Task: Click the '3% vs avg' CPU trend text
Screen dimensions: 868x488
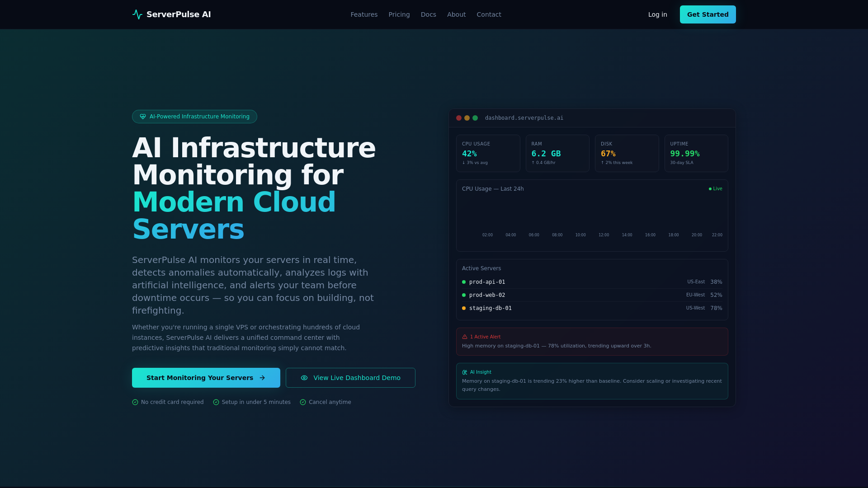Action: coord(475,163)
